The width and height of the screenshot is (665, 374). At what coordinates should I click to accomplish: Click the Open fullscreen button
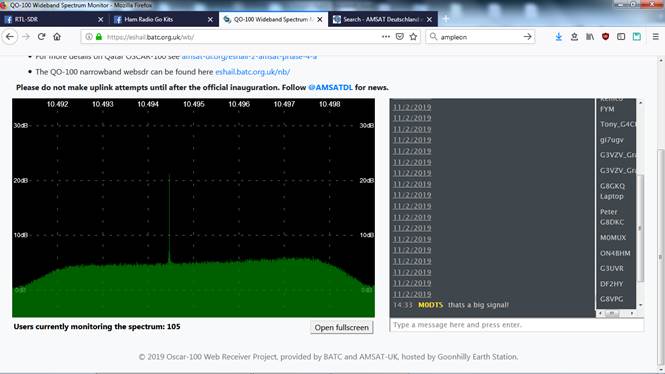point(342,327)
